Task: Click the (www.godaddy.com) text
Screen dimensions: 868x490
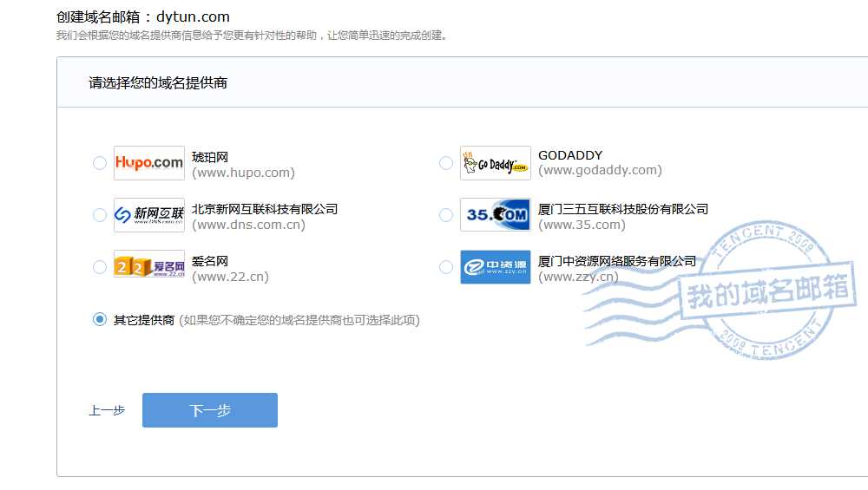Action: (600, 170)
